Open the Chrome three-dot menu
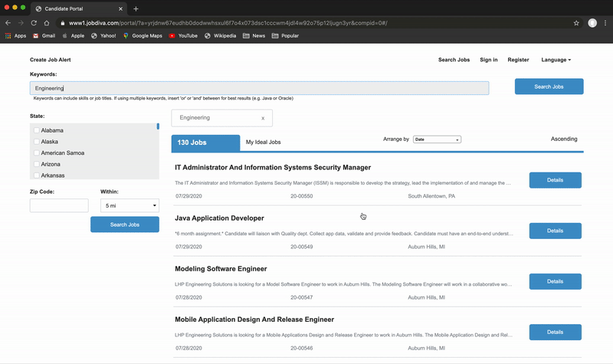The height and width of the screenshot is (364, 613). coord(605,23)
